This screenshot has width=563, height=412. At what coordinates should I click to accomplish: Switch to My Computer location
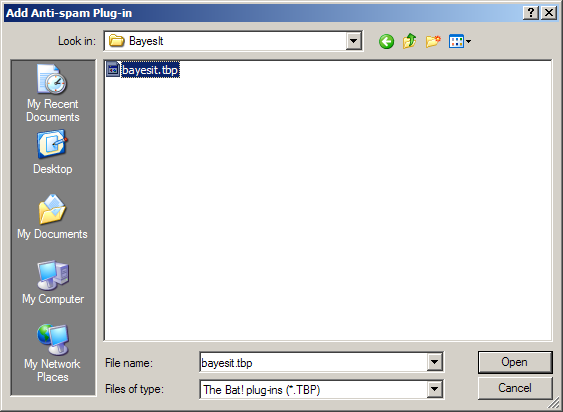53,283
